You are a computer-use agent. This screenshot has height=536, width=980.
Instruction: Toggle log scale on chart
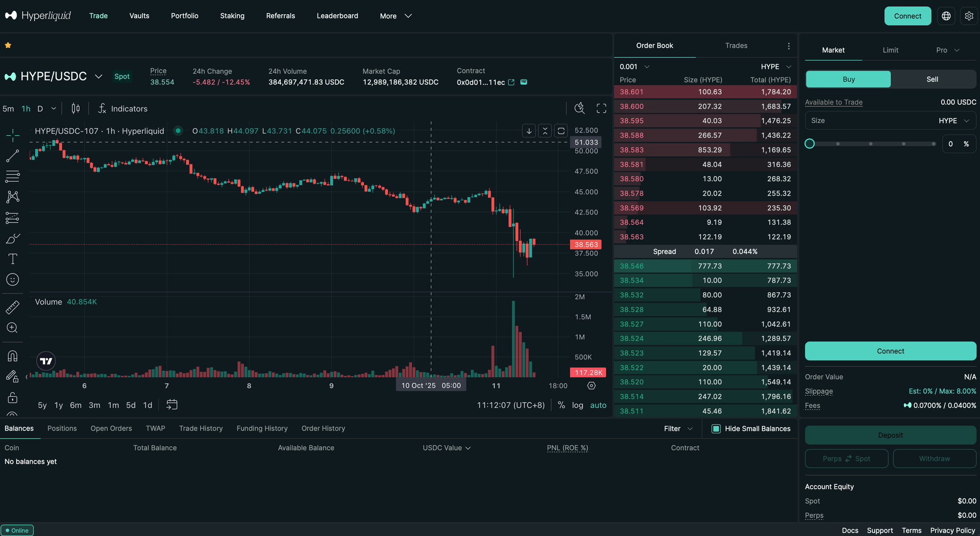(x=577, y=405)
